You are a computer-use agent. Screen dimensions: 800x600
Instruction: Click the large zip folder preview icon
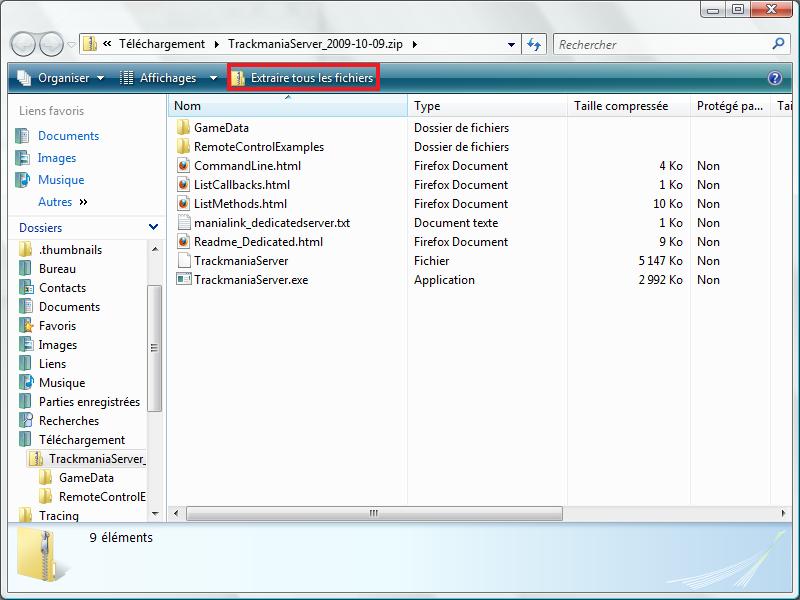pyautogui.click(x=42, y=556)
